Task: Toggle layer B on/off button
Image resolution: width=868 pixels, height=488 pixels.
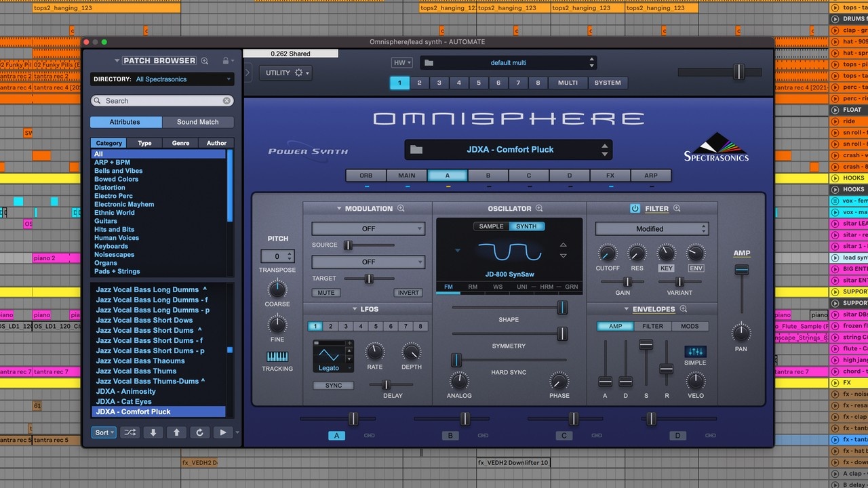Action: click(x=450, y=436)
